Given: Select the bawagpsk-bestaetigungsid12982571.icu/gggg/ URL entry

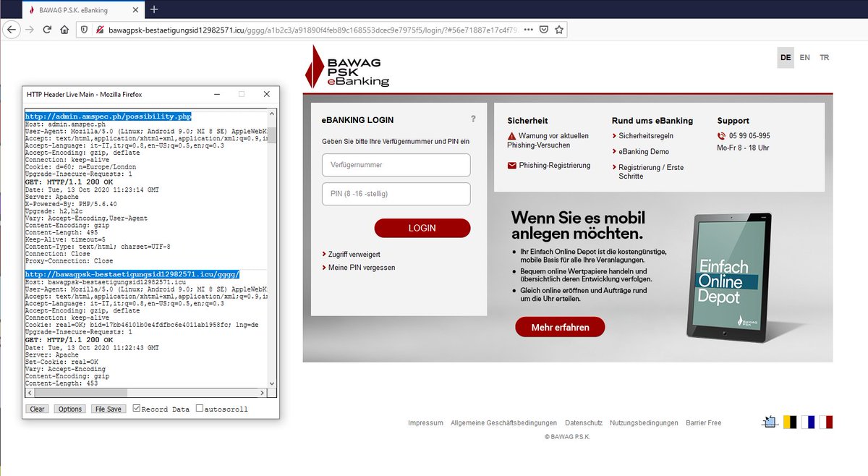Looking at the screenshot, I should tap(132, 275).
